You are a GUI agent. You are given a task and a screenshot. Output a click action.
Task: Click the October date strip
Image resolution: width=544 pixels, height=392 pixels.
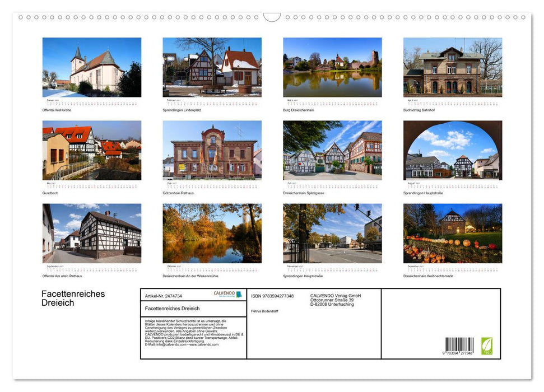pos(212,269)
